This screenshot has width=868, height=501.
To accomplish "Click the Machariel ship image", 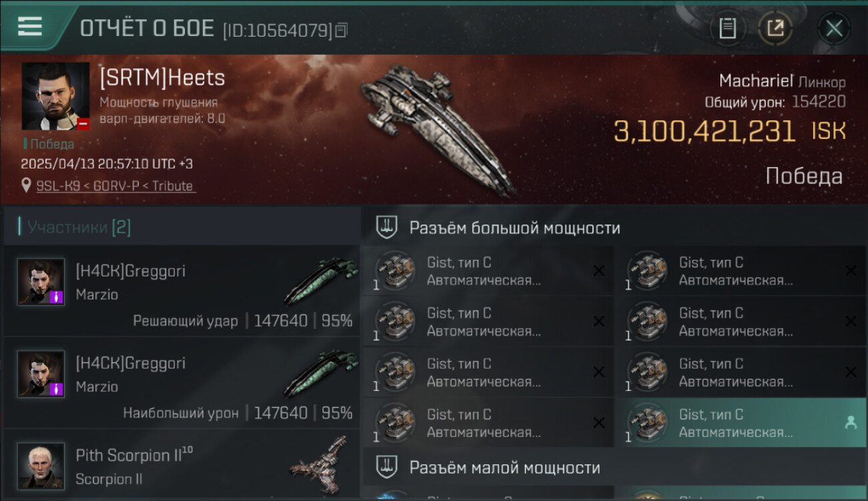I will click(x=439, y=128).
